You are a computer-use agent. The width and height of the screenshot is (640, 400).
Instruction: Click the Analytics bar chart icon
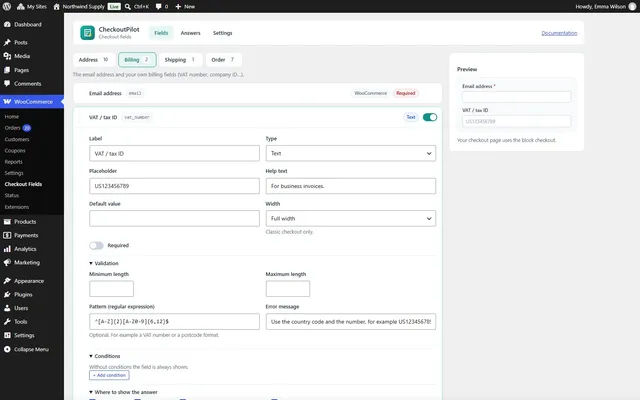click(7, 249)
